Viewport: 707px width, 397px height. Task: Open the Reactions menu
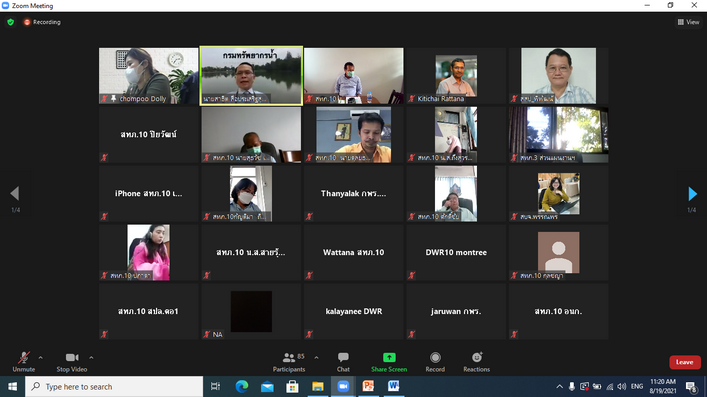477,362
